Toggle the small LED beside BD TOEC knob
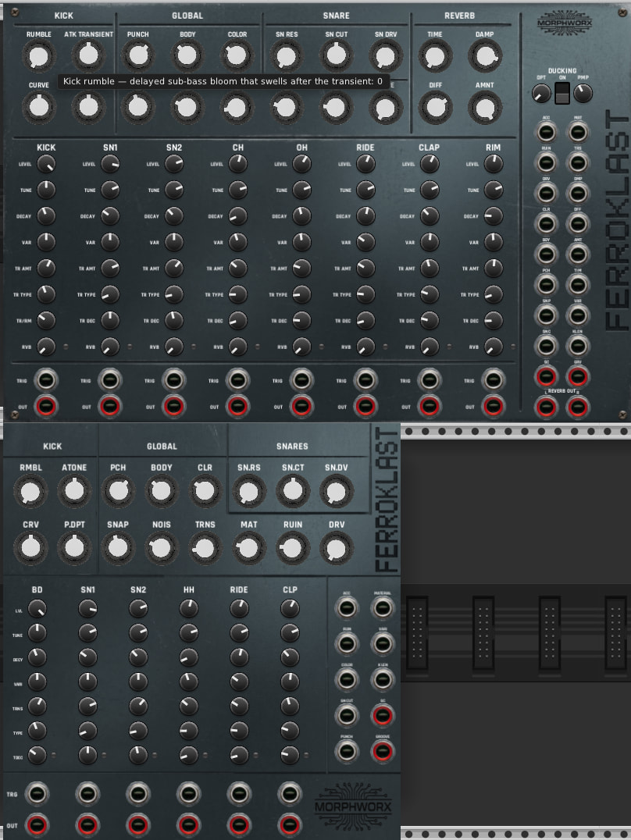The height and width of the screenshot is (840, 631). (x=53, y=755)
